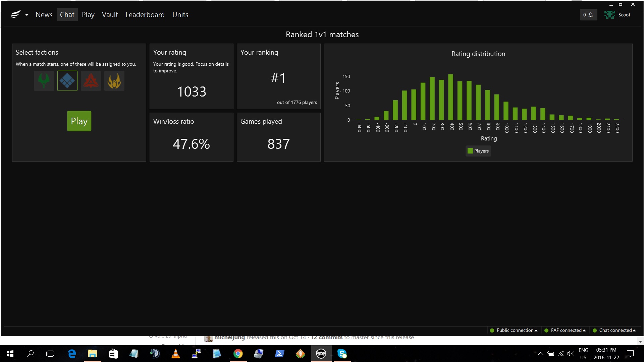Open the Action Center notifications icon

630,354
